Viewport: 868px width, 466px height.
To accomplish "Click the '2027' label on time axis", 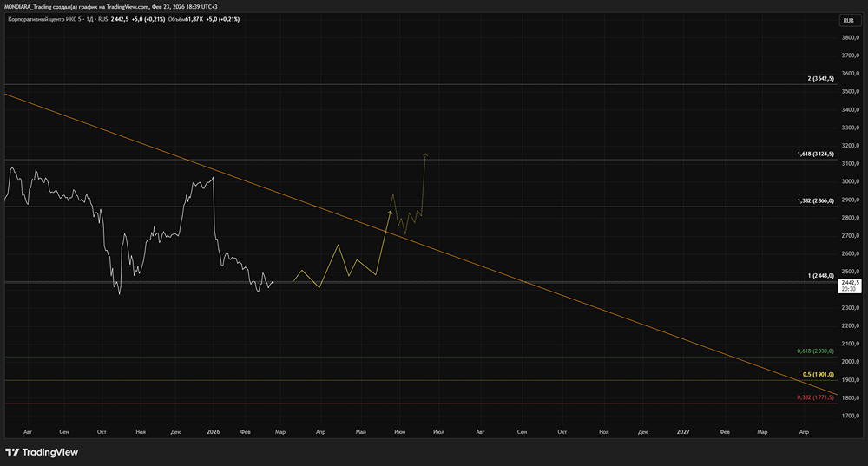I will pyautogui.click(x=683, y=431).
